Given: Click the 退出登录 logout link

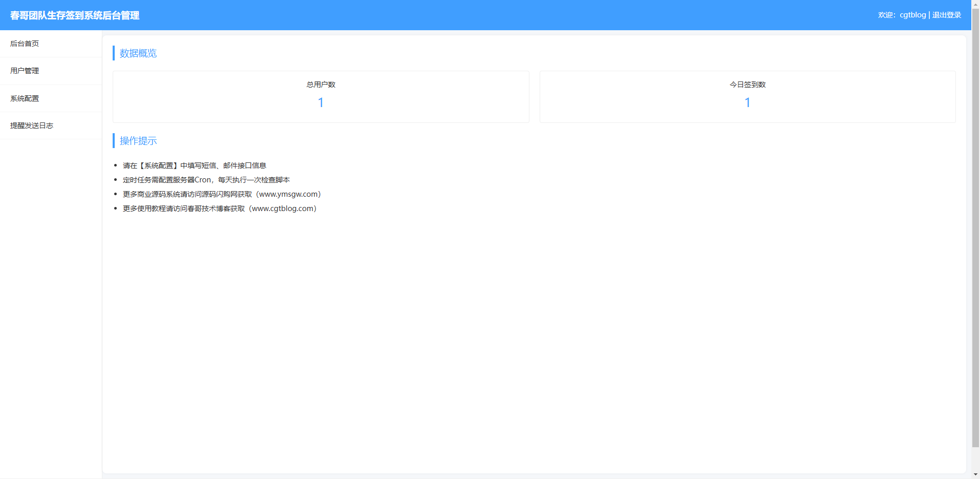Looking at the screenshot, I should [x=946, y=15].
